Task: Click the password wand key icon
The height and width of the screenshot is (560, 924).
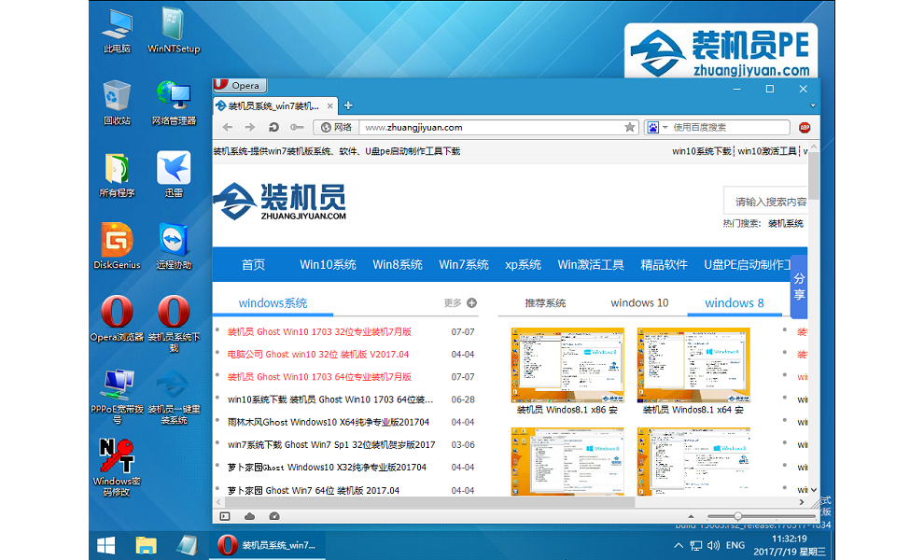Action: coord(297,127)
